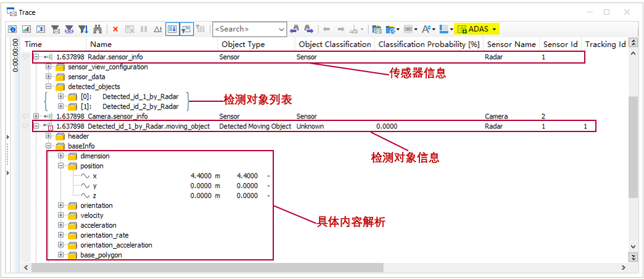
Task: Click the blue layout toolbar icon
Action: click(444, 29)
